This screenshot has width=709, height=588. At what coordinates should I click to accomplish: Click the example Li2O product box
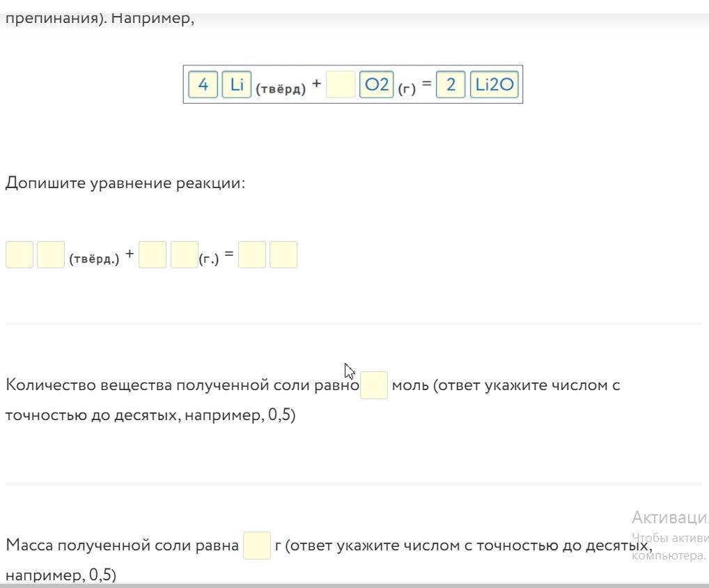494,85
